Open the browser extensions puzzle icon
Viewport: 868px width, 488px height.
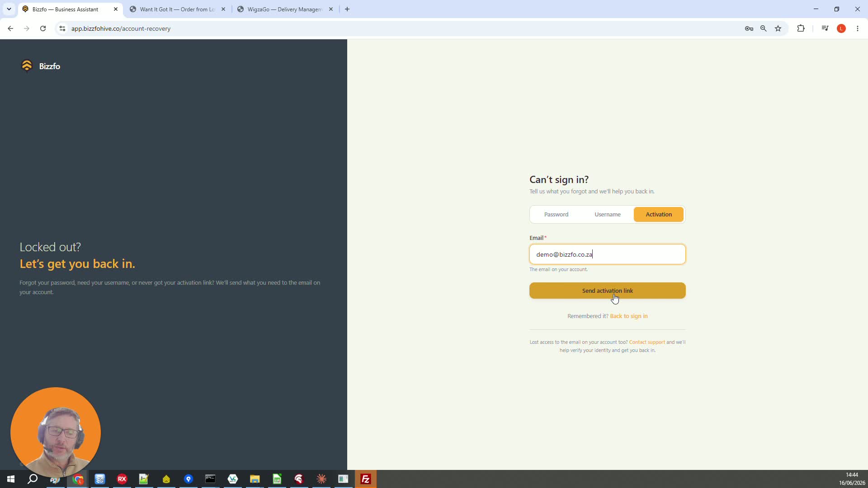(x=801, y=28)
